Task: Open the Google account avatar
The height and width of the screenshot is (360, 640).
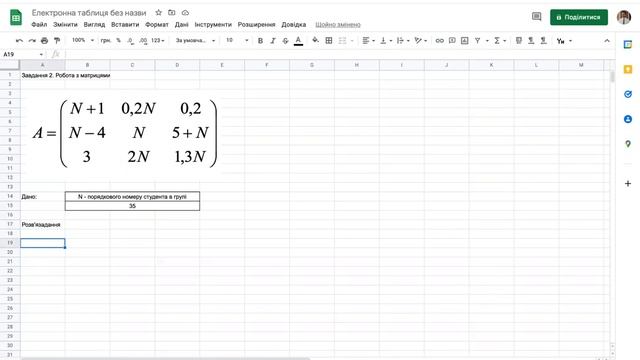Action: tap(624, 17)
